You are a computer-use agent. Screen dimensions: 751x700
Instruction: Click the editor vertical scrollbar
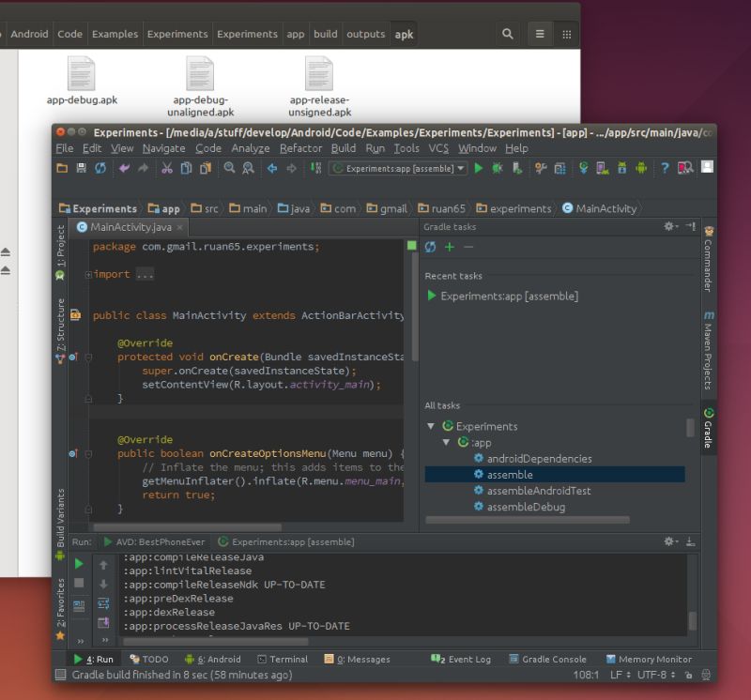pyautogui.click(x=415, y=307)
